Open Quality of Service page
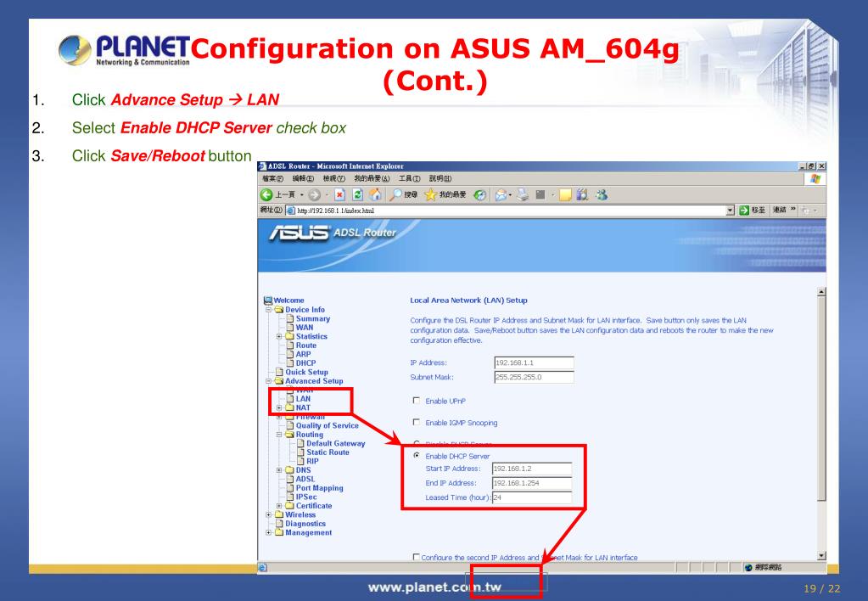Viewport: 868px width, 601px height. 328,425
